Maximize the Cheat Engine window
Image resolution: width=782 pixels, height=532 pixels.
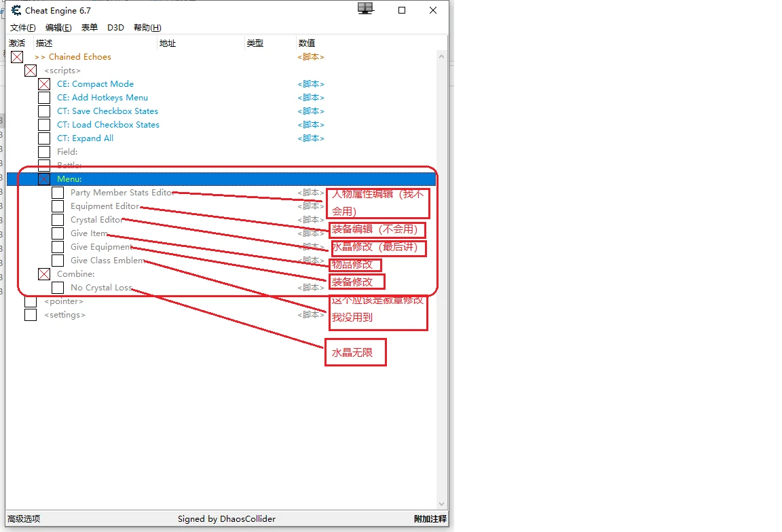pyautogui.click(x=401, y=10)
